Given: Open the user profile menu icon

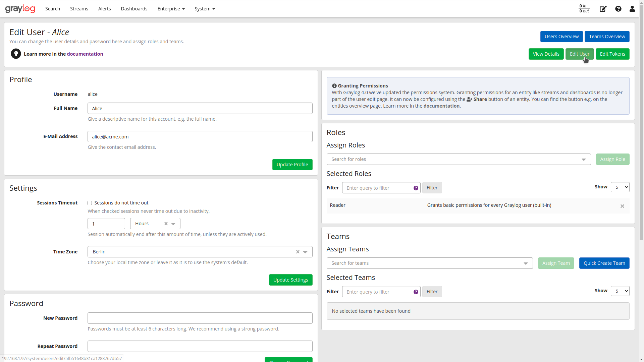Looking at the screenshot, I should [x=632, y=9].
